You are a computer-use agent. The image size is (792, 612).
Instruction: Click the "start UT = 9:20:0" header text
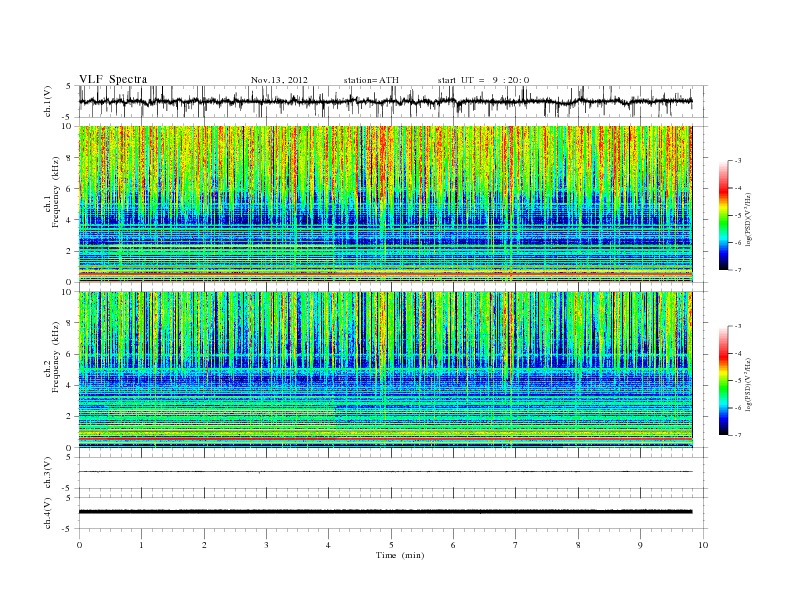pos(483,80)
